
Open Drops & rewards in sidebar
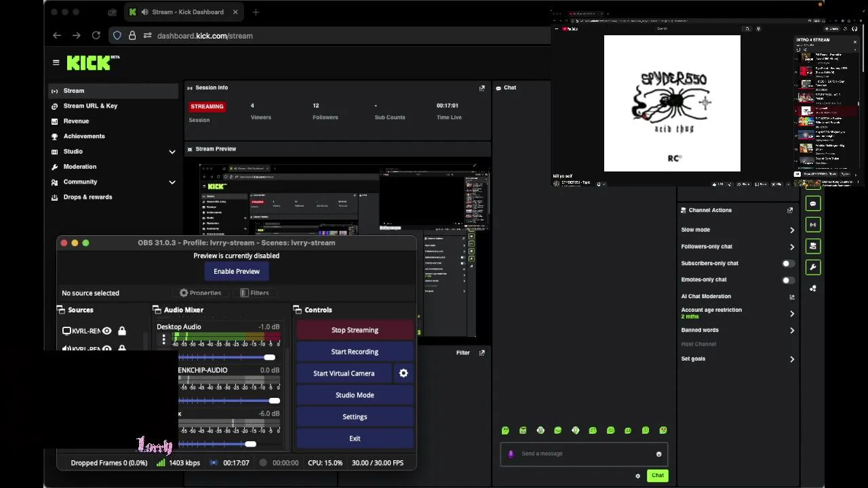click(x=113, y=197)
